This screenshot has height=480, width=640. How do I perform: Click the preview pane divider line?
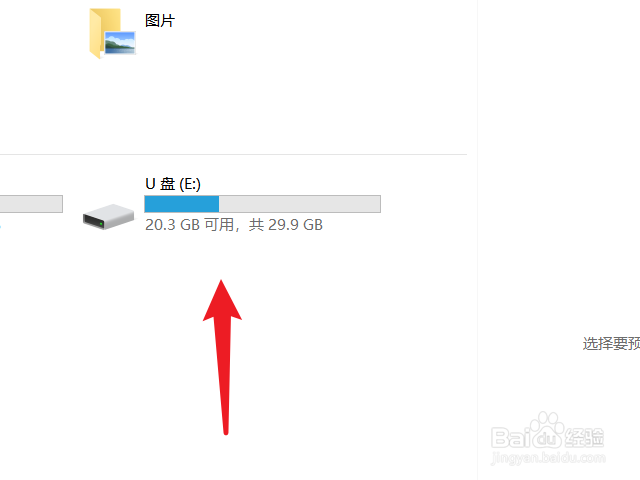[477, 240]
